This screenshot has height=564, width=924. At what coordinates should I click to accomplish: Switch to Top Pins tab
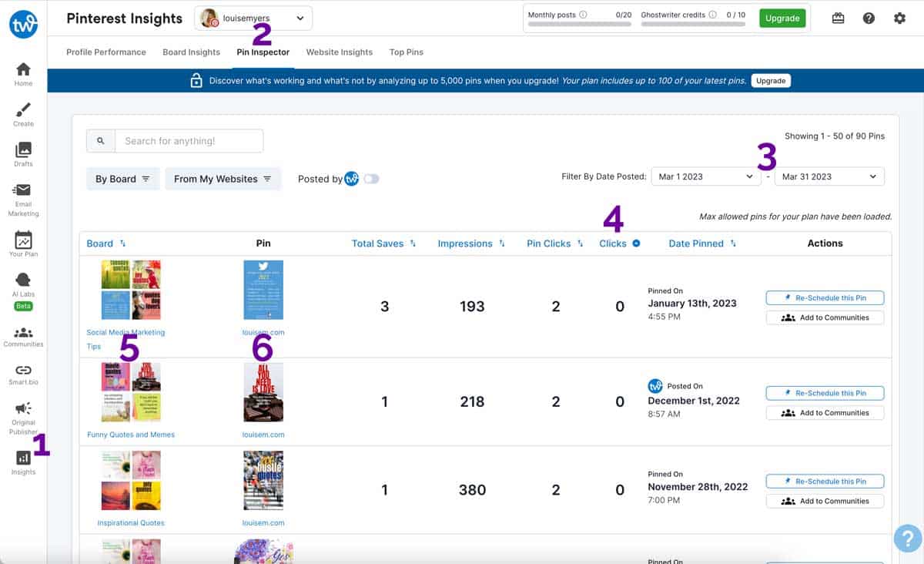pos(407,52)
